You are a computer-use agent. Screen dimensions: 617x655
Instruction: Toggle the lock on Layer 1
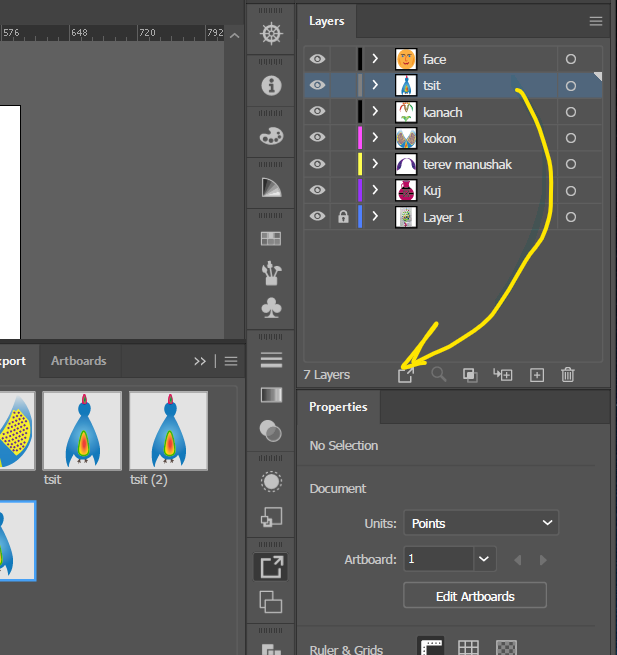343,217
